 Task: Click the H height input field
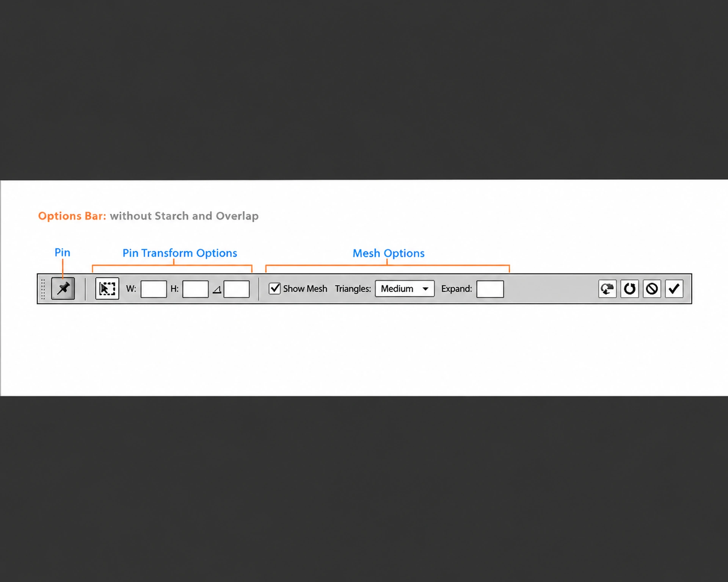click(x=195, y=289)
